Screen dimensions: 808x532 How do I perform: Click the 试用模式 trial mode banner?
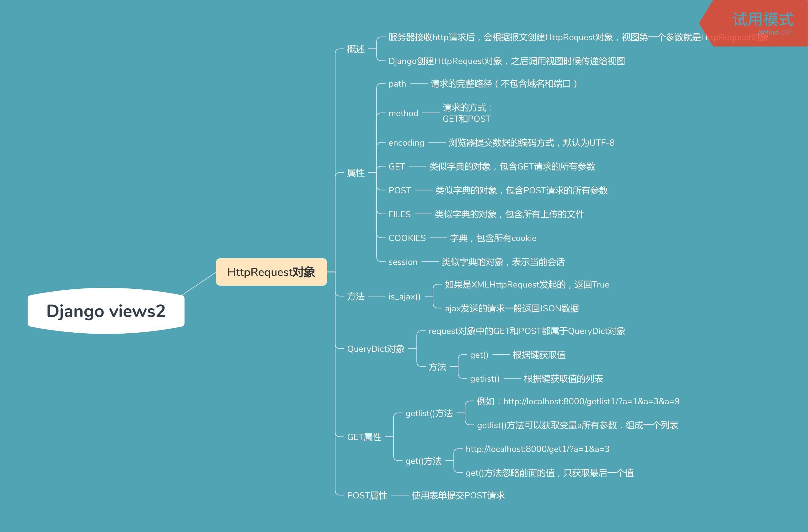pyautogui.click(x=762, y=20)
